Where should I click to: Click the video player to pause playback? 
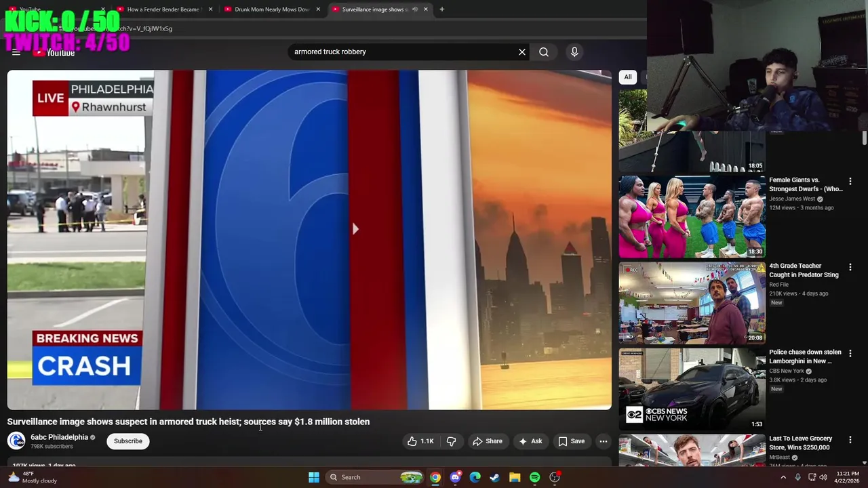[309, 240]
